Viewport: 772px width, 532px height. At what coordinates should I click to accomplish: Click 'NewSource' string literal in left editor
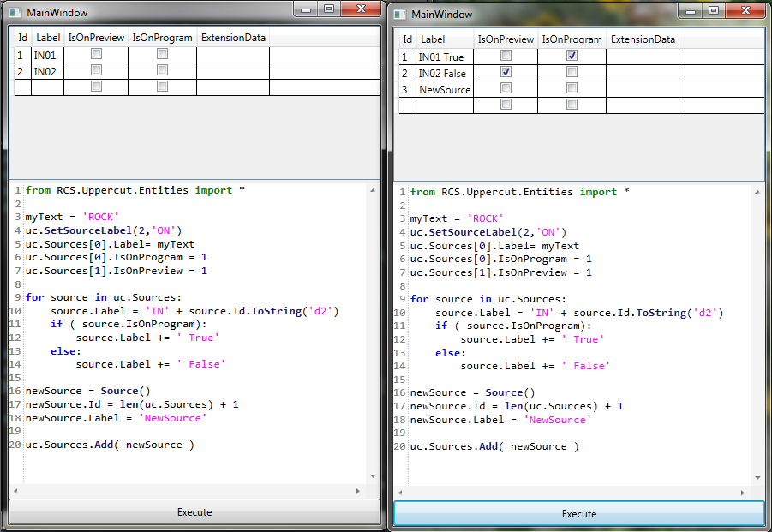point(173,418)
